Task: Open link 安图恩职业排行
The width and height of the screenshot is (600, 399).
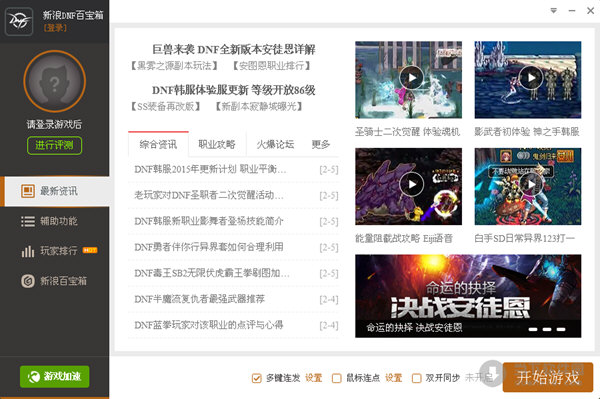Action: [272, 66]
